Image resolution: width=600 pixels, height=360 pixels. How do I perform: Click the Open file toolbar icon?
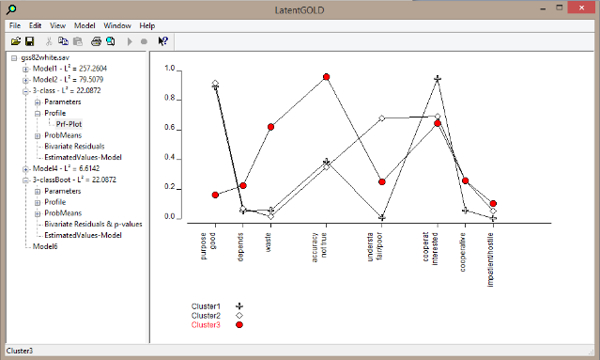click(16, 41)
